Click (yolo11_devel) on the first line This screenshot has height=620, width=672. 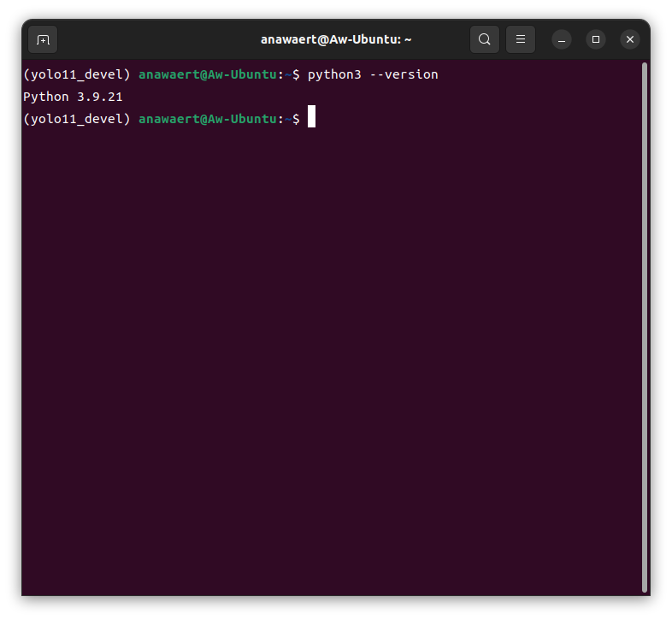[x=77, y=75]
